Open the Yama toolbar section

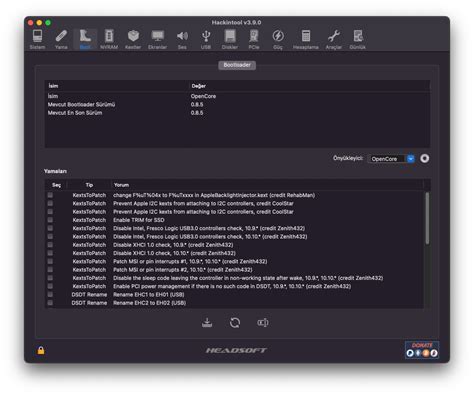(61, 39)
